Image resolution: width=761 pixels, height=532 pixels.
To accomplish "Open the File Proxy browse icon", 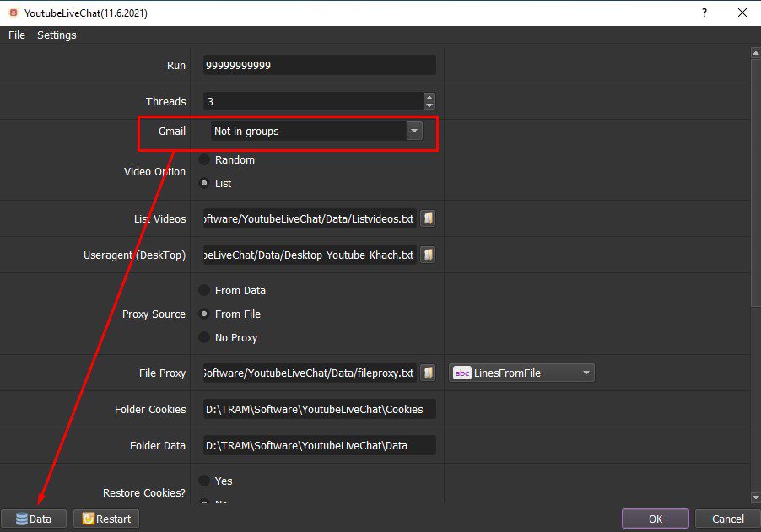I will click(x=428, y=373).
